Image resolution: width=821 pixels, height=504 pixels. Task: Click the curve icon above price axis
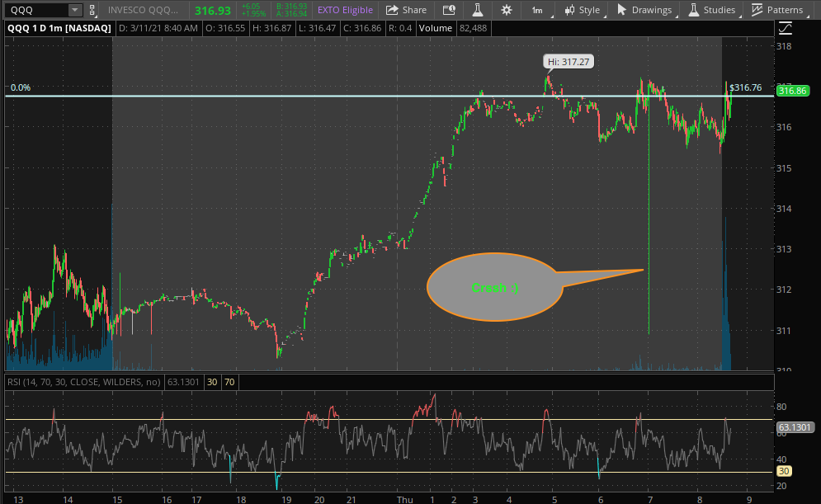pos(785,28)
